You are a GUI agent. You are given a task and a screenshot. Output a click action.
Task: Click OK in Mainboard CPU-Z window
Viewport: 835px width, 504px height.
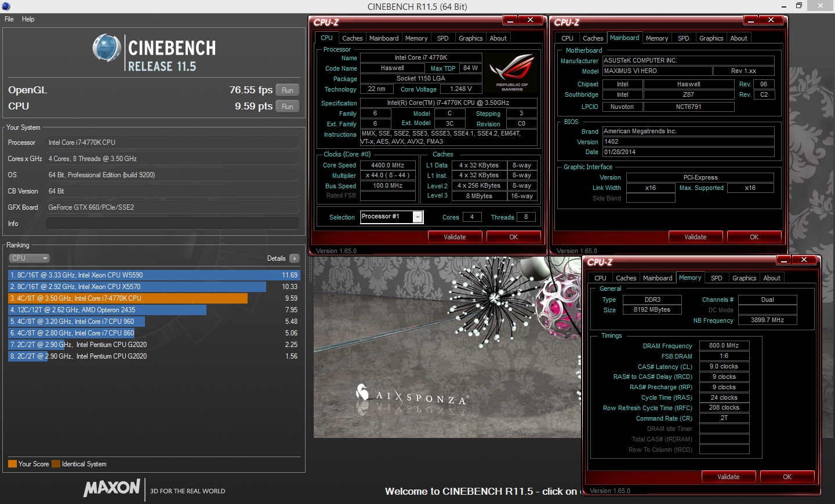pyautogui.click(x=754, y=237)
